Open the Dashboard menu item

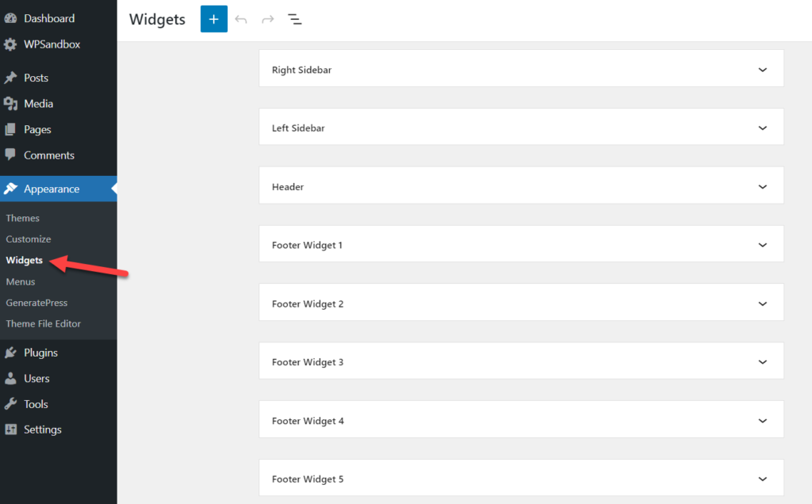[x=49, y=18]
